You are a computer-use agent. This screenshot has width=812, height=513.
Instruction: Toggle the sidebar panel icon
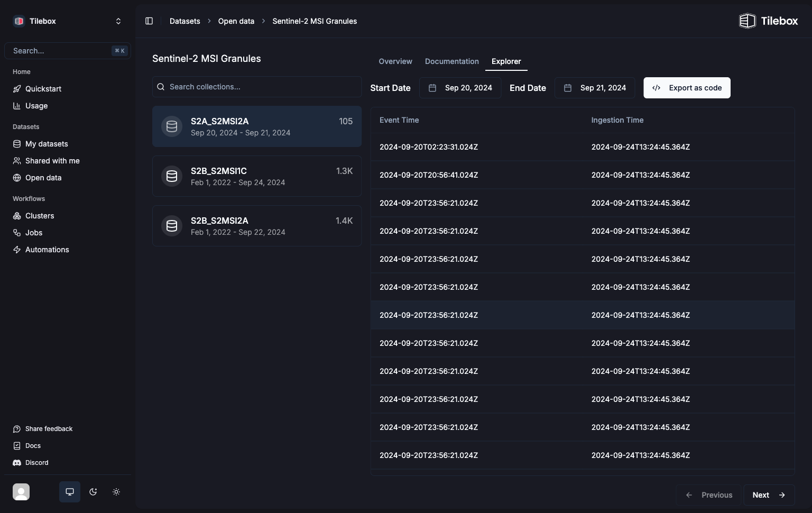(149, 21)
